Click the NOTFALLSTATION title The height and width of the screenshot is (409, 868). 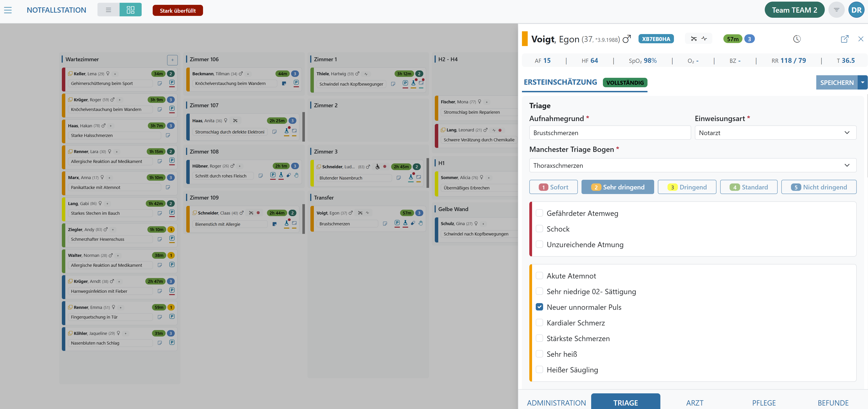pyautogui.click(x=56, y=10)
